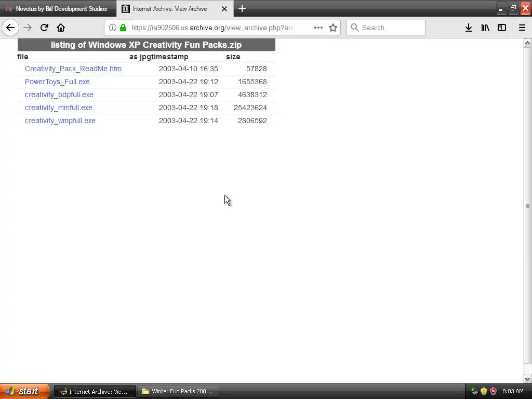
Task: Open Winter Fun Packs folder from taskbar
Action: [x=178, y=392]
